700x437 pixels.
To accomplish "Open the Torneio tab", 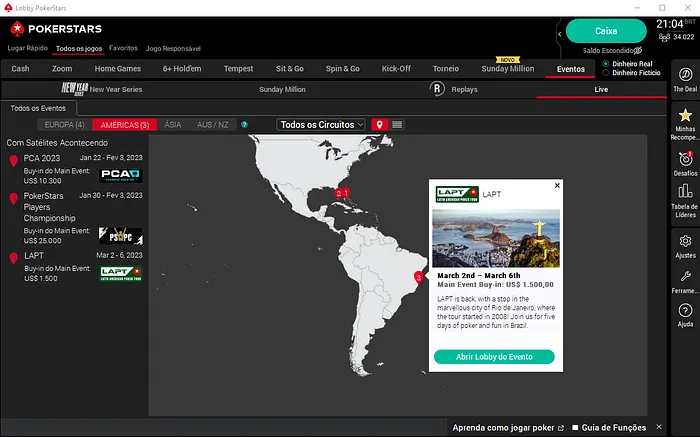I will click(x=446, y=69).
